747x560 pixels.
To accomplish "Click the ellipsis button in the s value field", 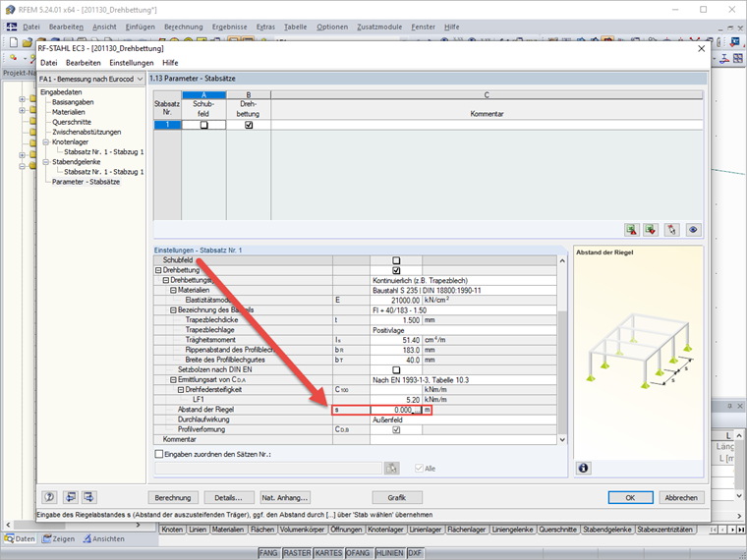I will [417, 410].
